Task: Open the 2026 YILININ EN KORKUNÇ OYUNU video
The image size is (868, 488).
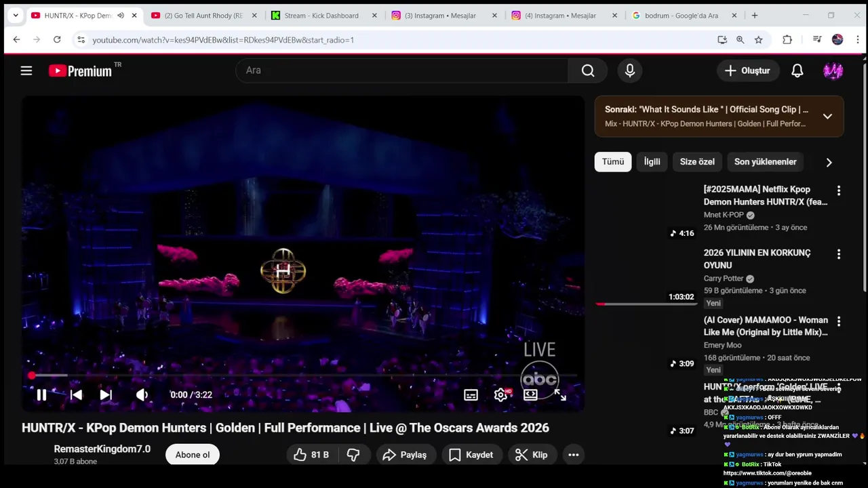Action: tap(757, 259)
